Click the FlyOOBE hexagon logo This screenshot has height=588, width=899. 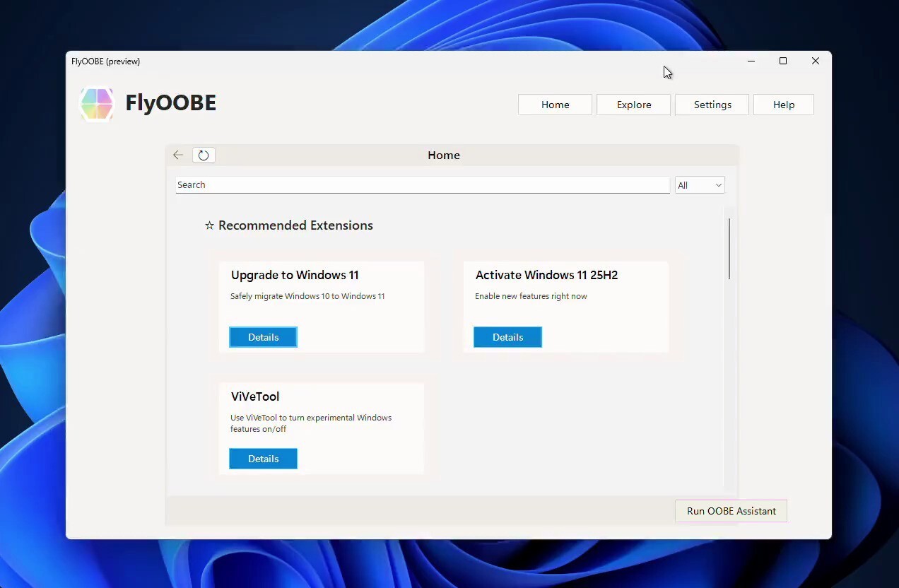[97, 104]
